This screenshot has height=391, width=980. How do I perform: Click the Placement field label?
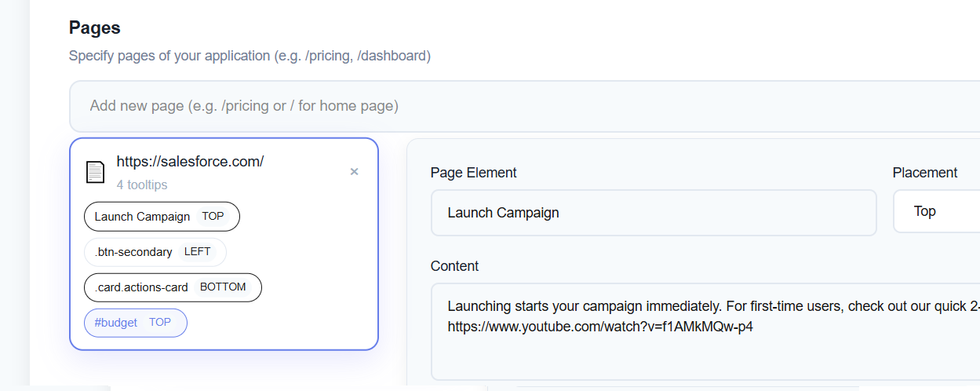click(924, 173)
